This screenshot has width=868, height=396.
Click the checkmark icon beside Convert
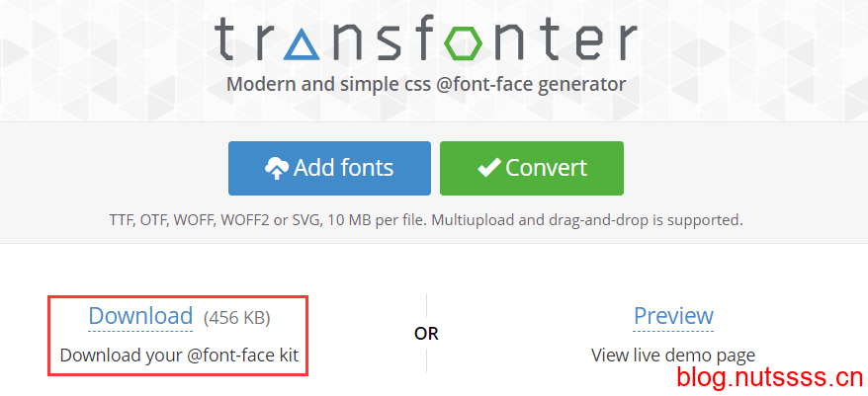coord(488,169)
